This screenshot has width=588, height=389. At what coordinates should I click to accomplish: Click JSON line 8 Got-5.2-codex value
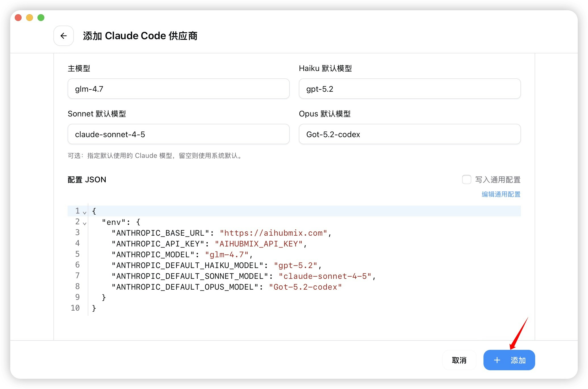pos(305,287)
